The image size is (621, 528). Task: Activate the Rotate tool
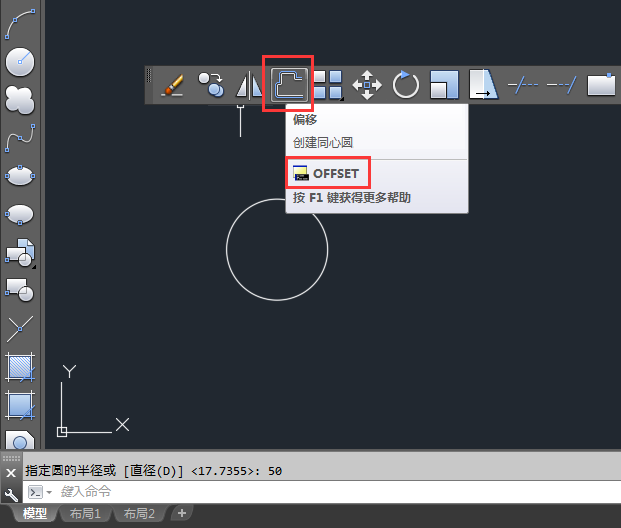(406, 85)
